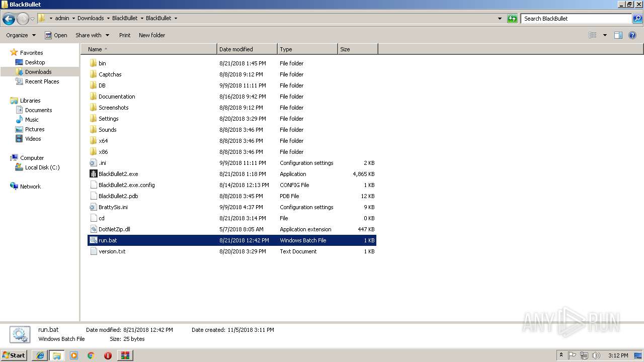
Task: Sort by the Size column header
Action: coord(358,49)
